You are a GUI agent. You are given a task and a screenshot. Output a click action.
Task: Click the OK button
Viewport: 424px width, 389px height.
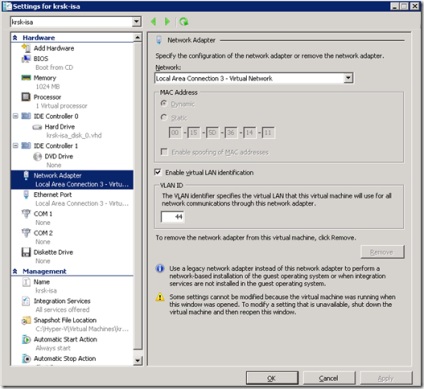[272, 378]
